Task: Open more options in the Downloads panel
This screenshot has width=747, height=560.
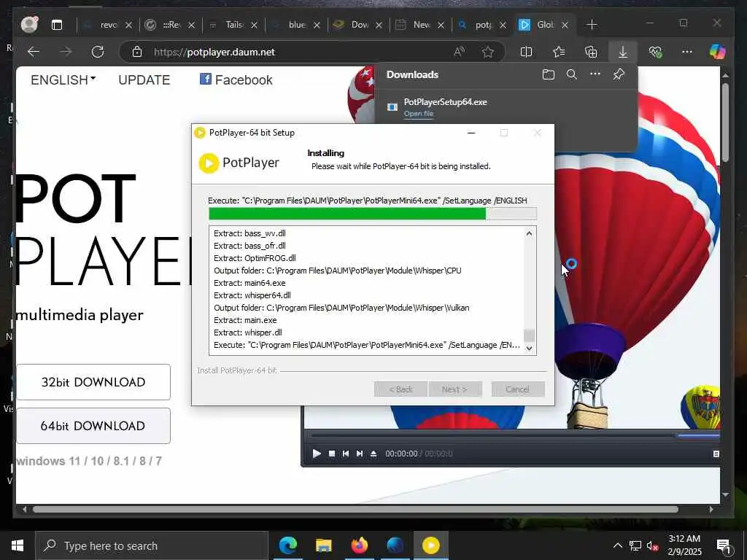Action: point(595,74)
